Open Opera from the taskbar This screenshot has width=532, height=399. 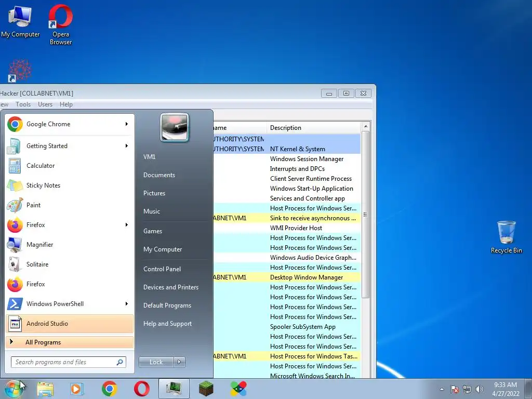click(141, 389)
